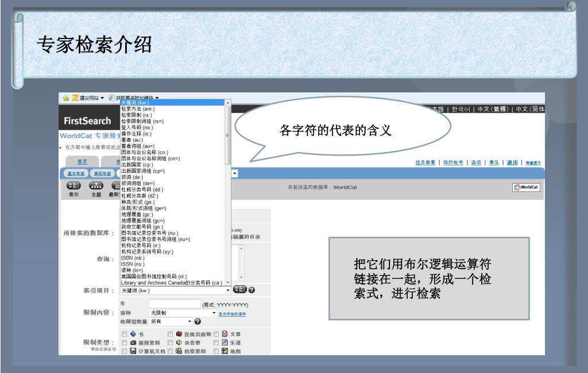
Task: Click the map icon for 地图
Action: tap(225, 351)
